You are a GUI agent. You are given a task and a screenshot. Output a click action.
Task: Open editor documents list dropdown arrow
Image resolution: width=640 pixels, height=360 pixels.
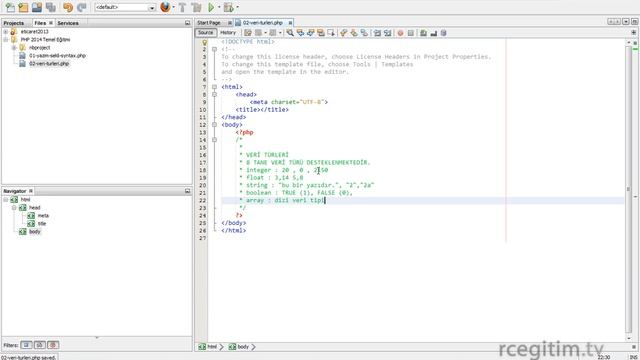click(626, 22)
